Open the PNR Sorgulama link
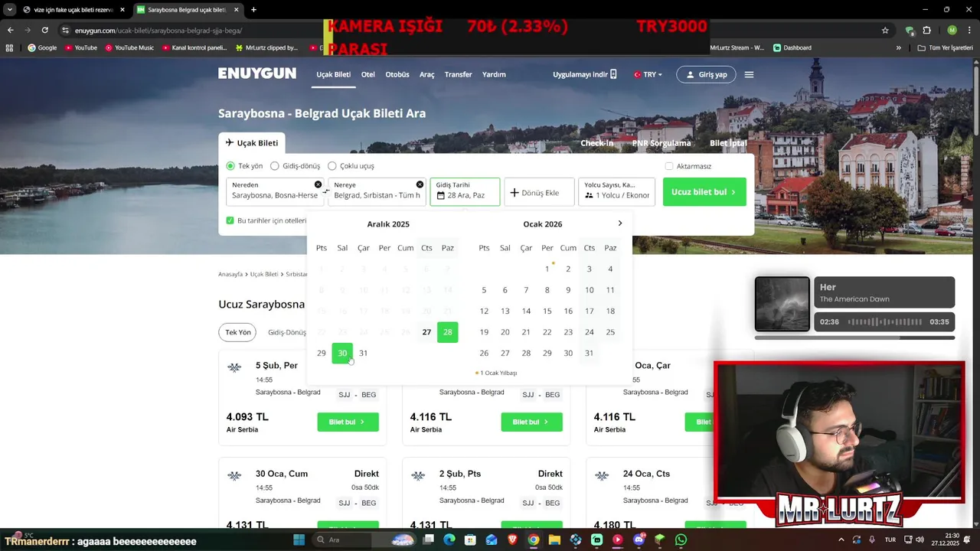The width and height of the screenshot is (980, 551). (661, 143)
